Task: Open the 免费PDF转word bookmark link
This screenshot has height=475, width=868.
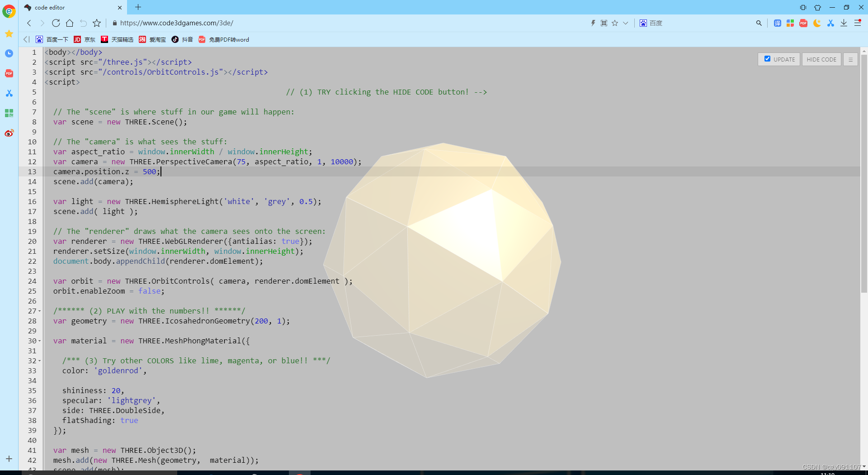Action: coord(224,40)
